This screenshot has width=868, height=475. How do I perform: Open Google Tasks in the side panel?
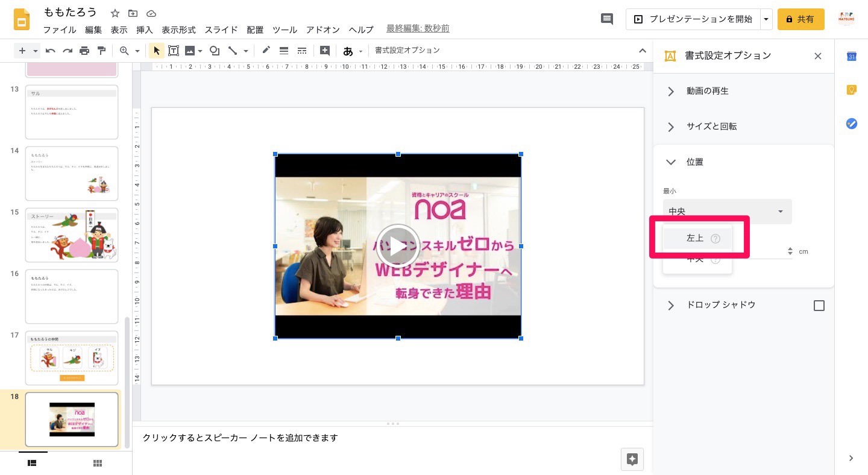coord(851,124)
